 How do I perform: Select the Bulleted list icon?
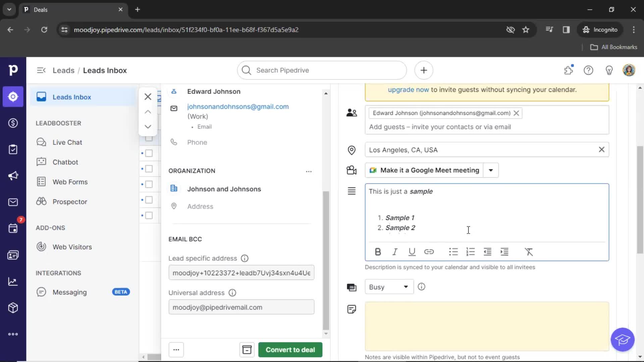pyautogui.click(x=453, y=252)
